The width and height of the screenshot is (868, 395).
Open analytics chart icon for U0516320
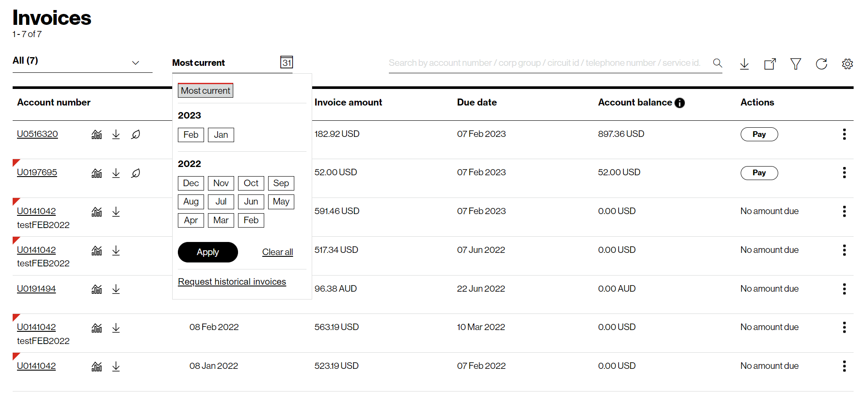click(x=97, y=134)
